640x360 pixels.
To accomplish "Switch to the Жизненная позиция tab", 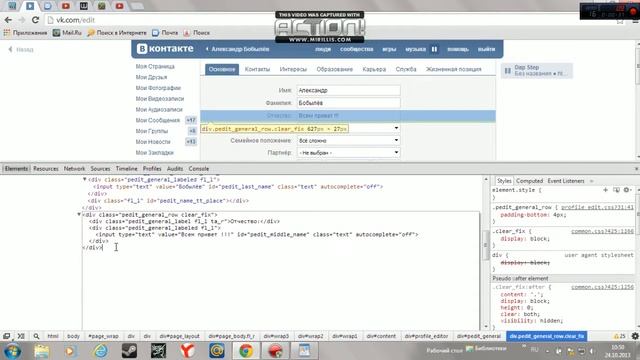I will click(453, 69).
